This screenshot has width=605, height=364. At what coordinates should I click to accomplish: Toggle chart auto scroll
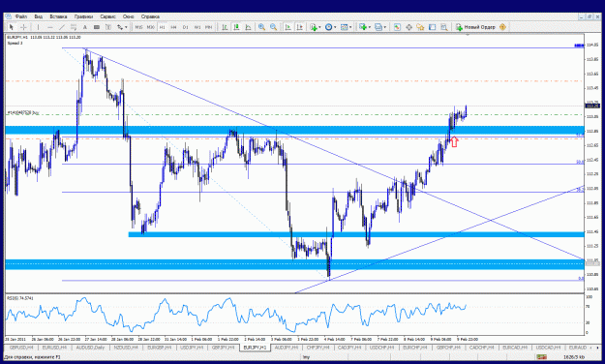coord(287,27)
